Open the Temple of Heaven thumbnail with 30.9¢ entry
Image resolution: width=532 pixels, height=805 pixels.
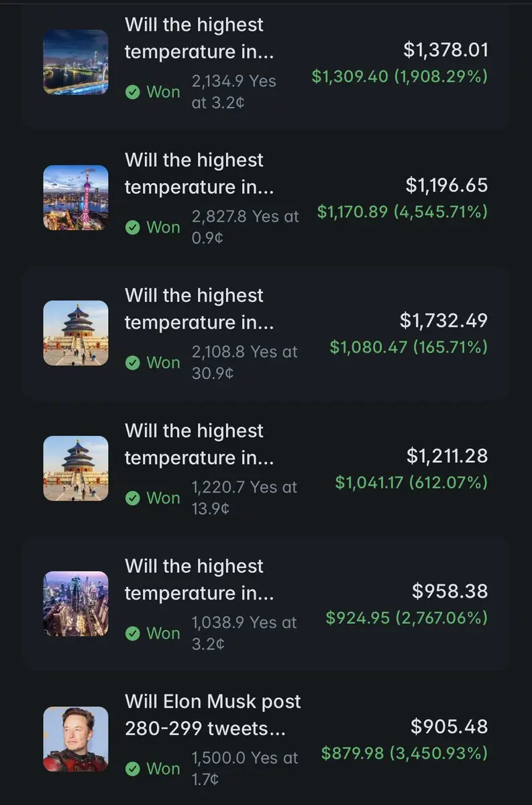pyautogui.click(x=75, y=333)
